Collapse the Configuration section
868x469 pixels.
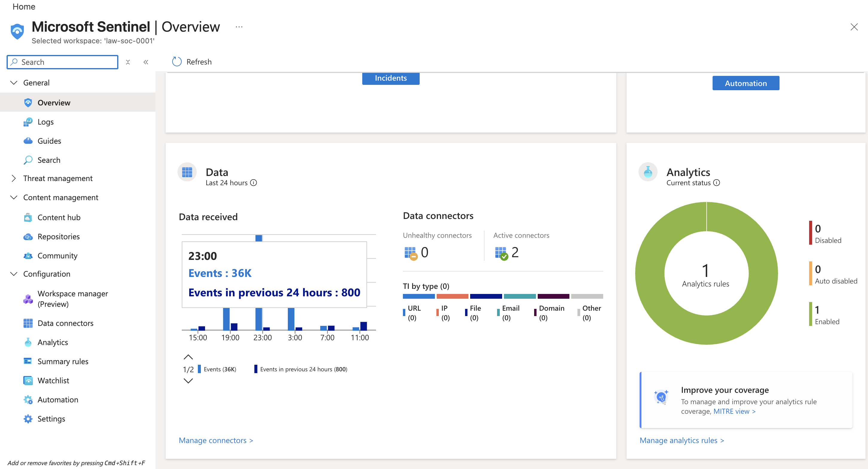tap(14, 274)
